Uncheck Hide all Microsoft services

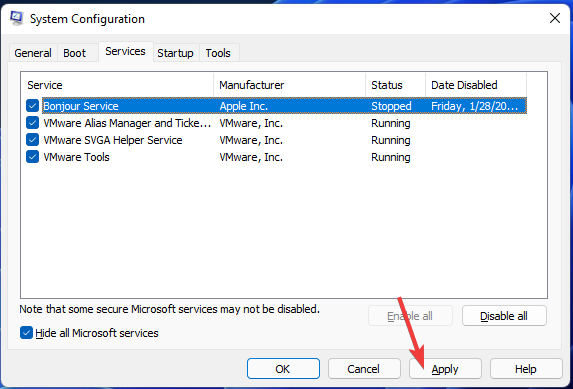click(26, 333)
